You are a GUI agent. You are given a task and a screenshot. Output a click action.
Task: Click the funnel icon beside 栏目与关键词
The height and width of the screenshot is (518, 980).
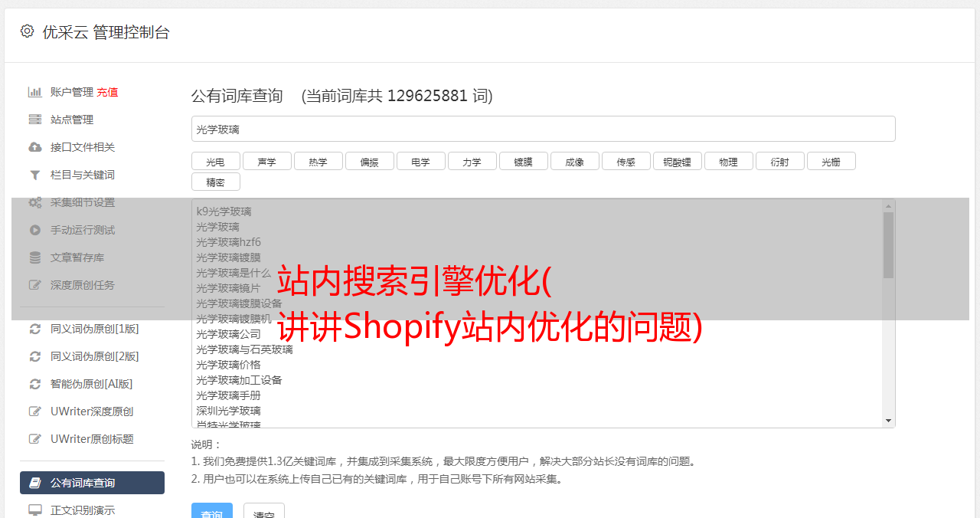35,175
